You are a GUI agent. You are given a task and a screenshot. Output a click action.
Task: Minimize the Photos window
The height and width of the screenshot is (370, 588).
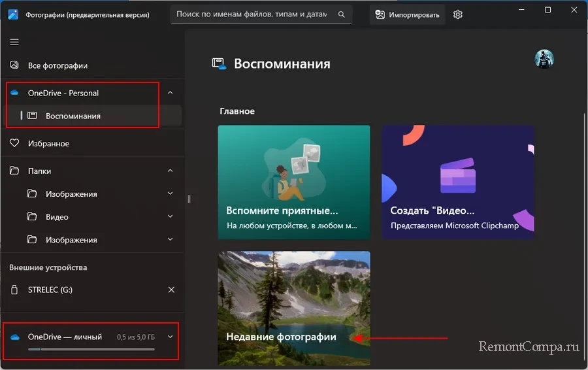pyautogui.click(x=521, y=10)
